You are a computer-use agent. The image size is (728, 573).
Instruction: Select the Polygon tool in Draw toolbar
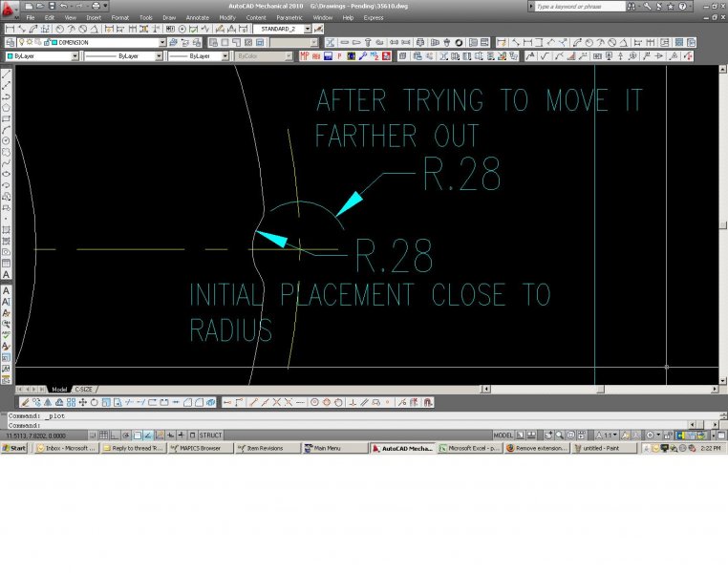click(x=6, y=108)
